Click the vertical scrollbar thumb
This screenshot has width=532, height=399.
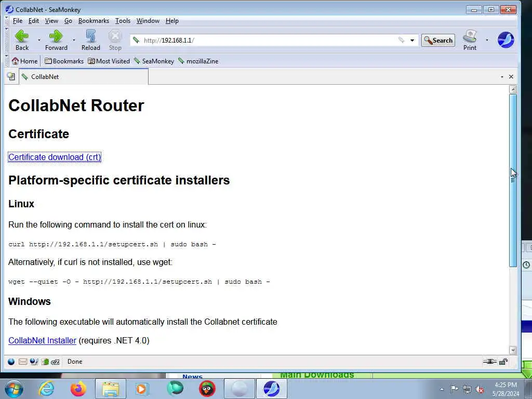coord(513,180)
